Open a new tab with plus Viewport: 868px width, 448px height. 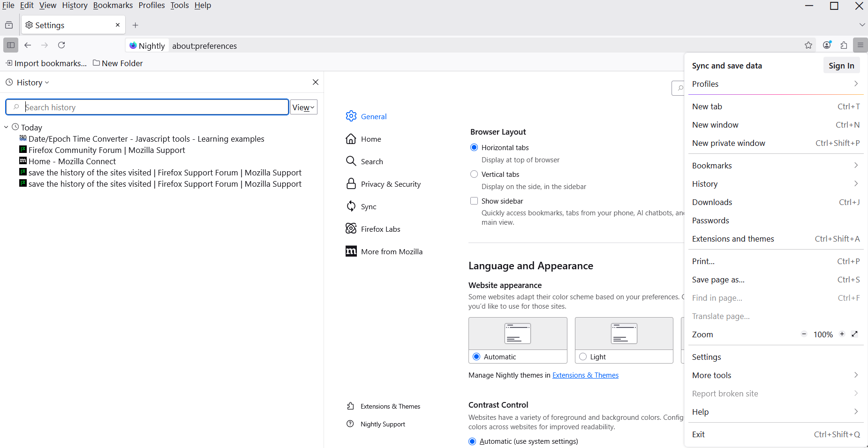tap(136, 25)
